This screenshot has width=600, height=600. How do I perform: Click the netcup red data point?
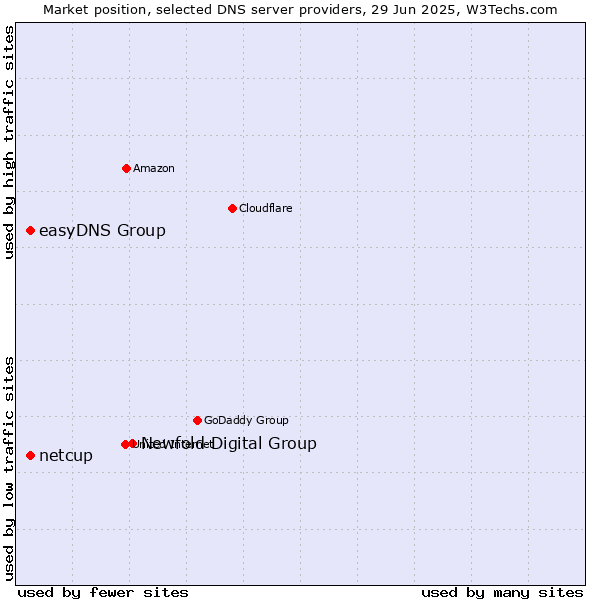pos(31,455)
